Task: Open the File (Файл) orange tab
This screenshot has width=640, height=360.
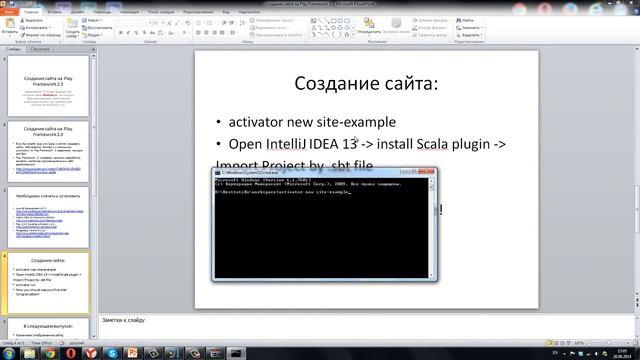Action: pos(9,12)
